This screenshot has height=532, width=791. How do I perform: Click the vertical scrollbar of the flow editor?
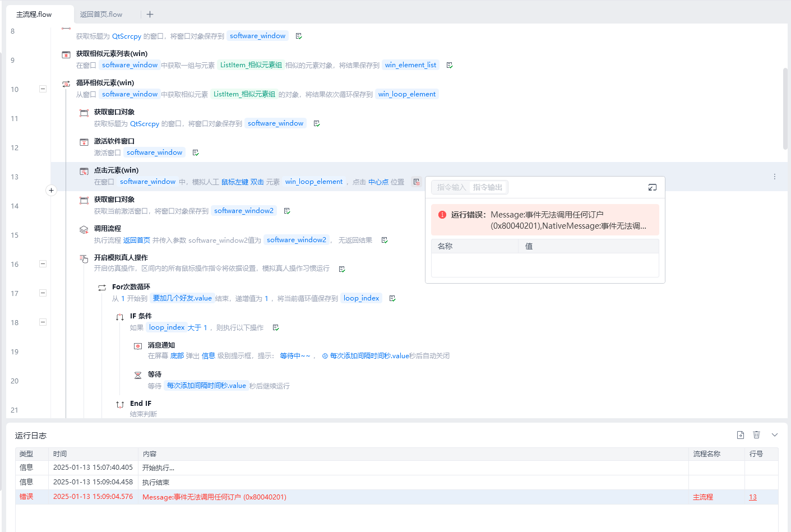pyautogui.click(x=785, y=109)
